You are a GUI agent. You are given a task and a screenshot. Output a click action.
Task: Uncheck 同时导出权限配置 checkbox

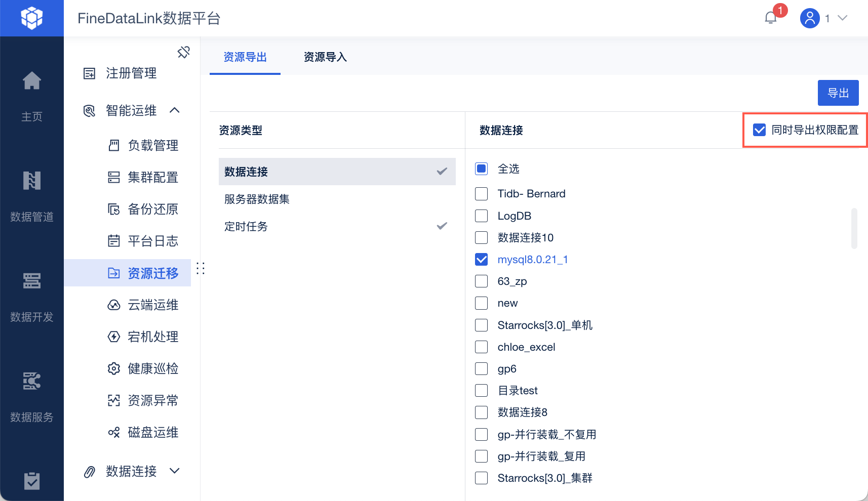click(759, 130)
